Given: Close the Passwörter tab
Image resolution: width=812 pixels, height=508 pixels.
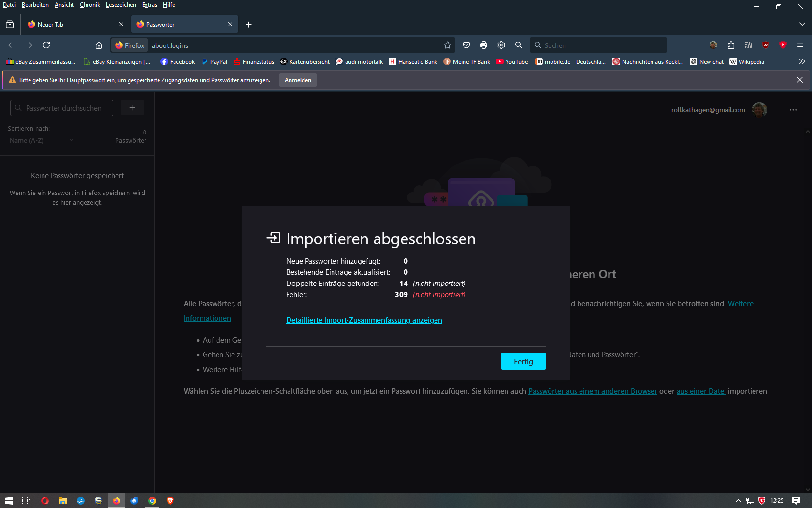Looking at the screenshot, I should click(x=230, y=24).
